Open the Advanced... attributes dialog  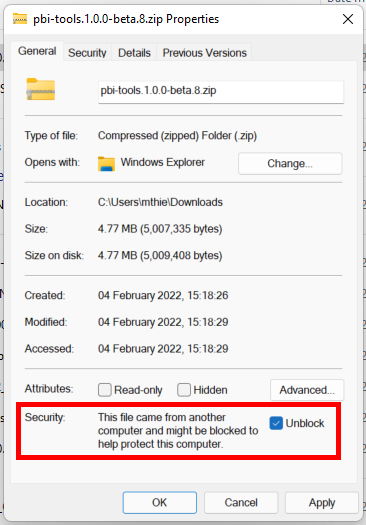pos(307,390)
